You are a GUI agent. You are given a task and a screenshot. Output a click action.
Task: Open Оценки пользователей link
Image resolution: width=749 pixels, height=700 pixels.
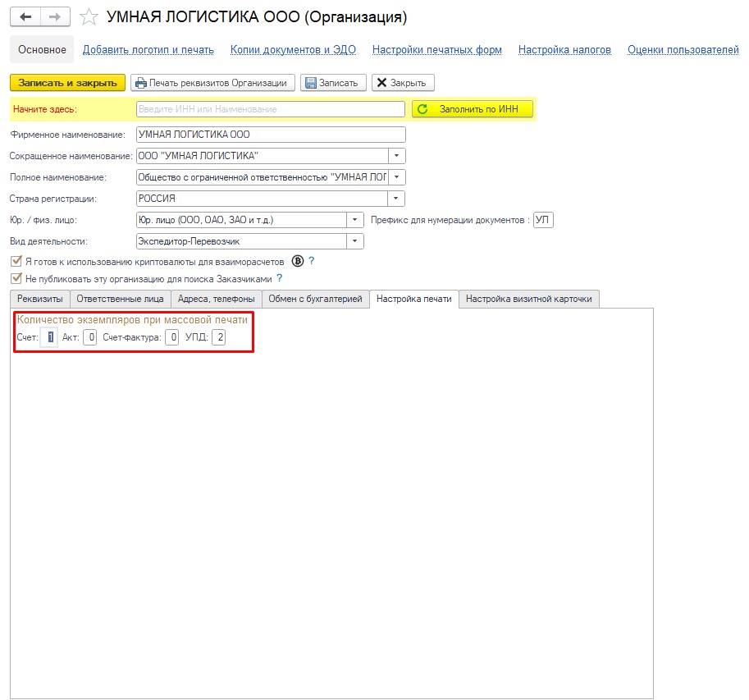pyautogui.click(x=683, y=50)
